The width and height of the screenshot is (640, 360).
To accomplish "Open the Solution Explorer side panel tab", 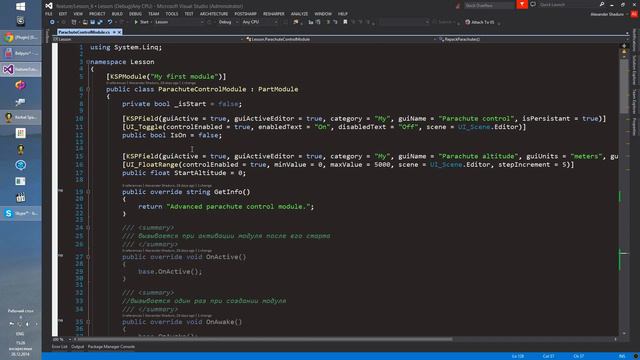I will [x=634, y=69].
